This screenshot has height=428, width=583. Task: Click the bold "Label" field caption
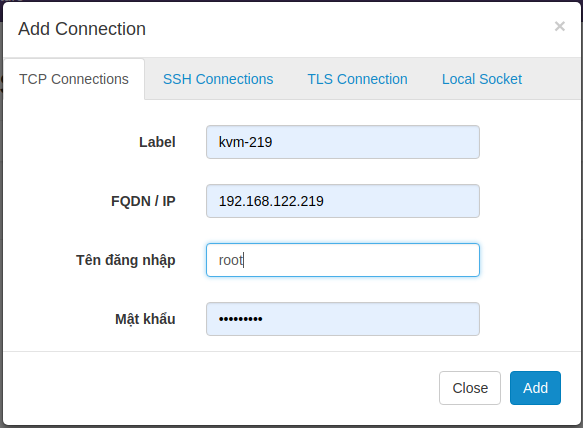click(x=157, y=142)
